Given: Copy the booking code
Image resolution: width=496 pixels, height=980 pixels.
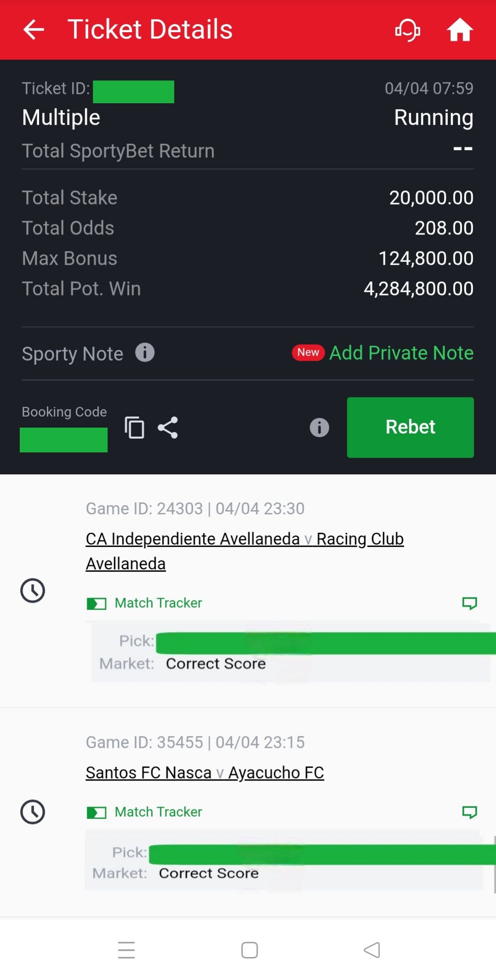Looking at the screenshot, I should tap(134, 428).
